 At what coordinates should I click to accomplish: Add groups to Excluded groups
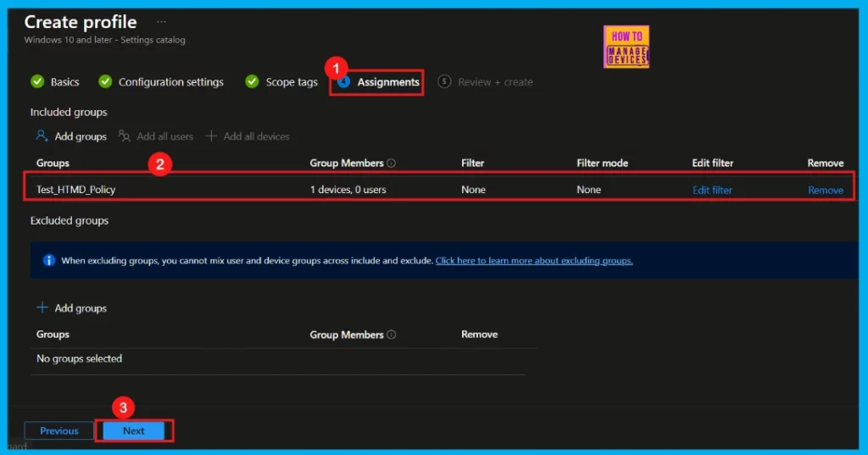pos(81,308)
